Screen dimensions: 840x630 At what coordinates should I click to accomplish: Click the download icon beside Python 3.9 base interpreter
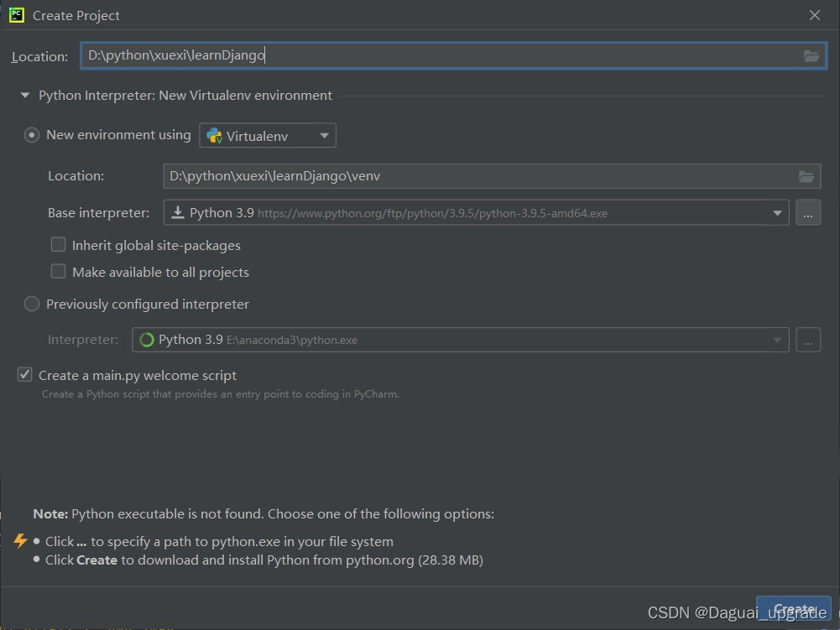pos(177,213)
